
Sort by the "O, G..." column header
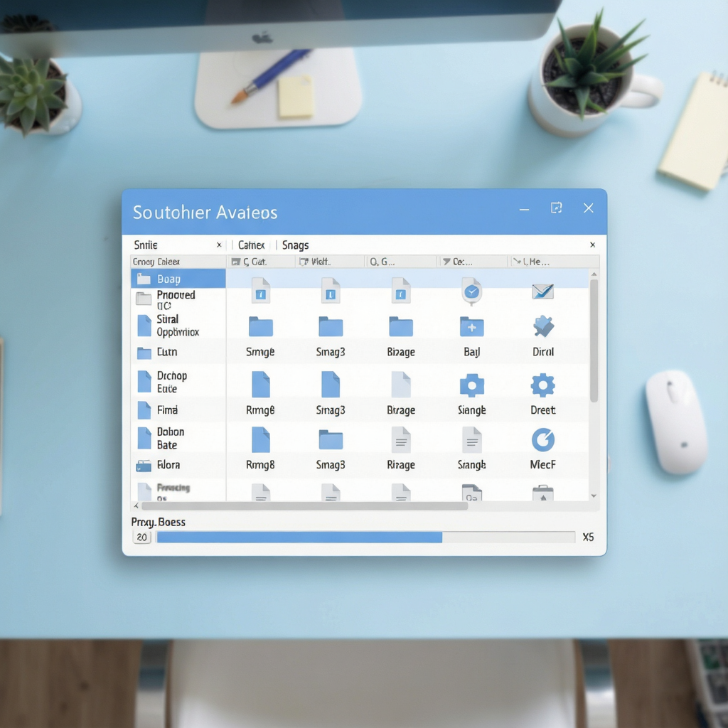point(401,262)
